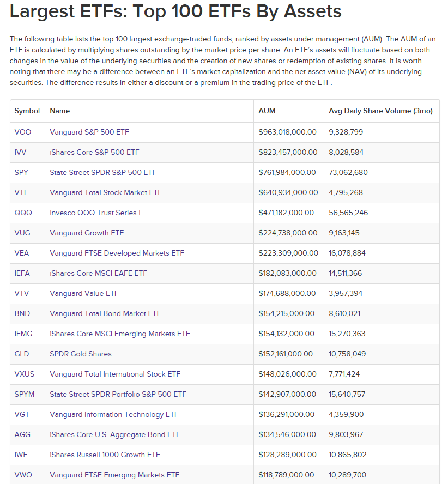
Task: Click the IEFA ticker link
Action: coord(22,273)
